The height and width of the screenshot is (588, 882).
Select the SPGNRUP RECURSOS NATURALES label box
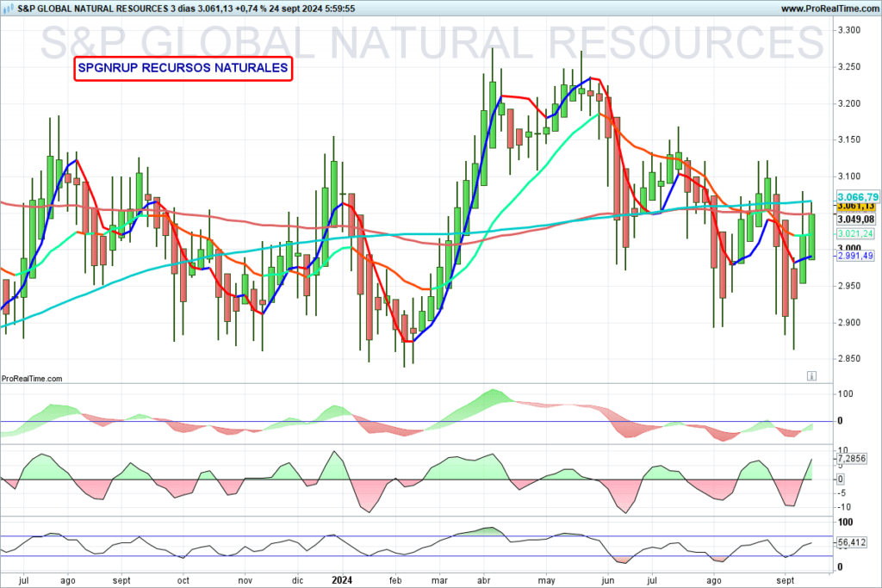[183, 69]
